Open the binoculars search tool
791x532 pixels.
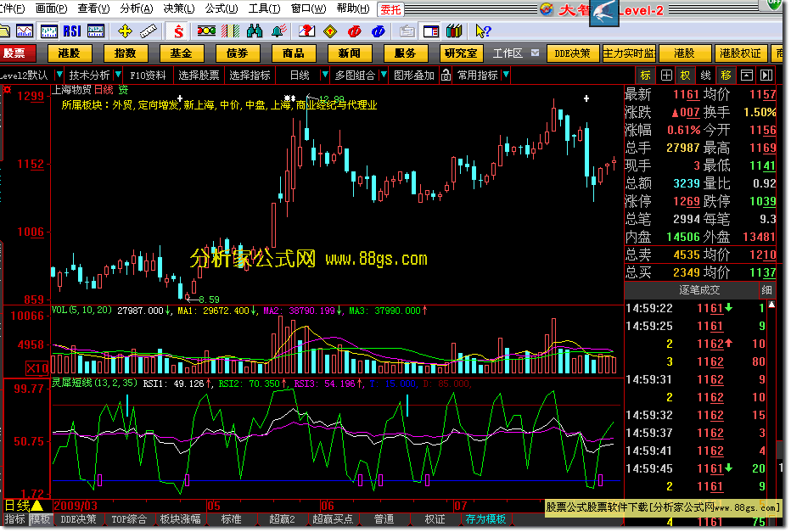pos(255,31)
